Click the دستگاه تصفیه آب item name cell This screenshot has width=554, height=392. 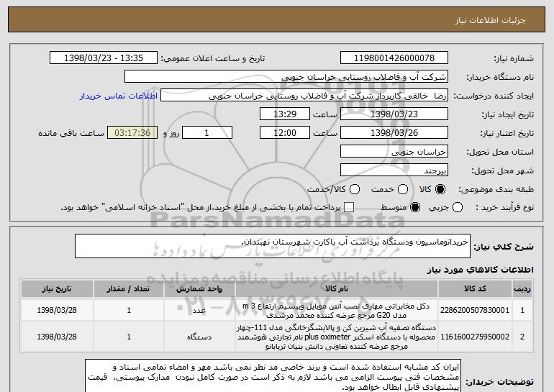pos(337,337)
